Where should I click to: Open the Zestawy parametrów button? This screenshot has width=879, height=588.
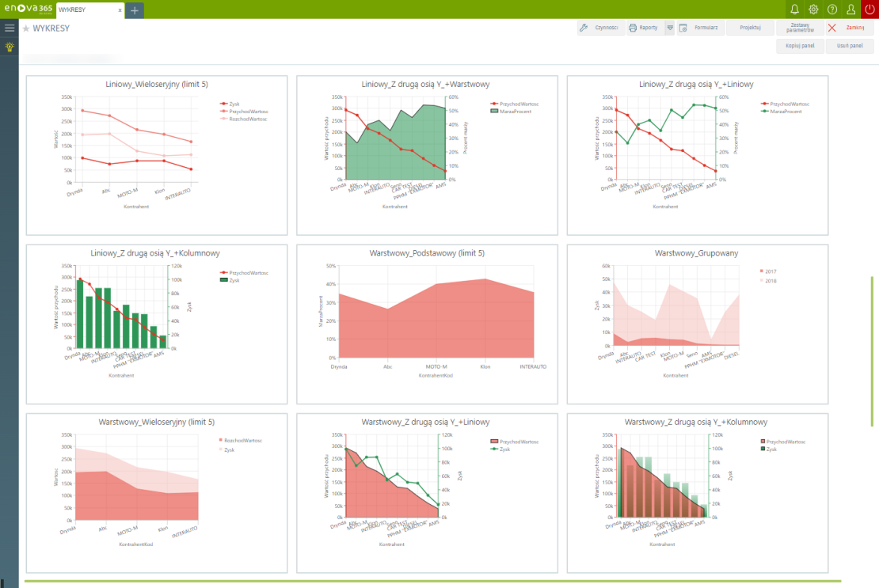click(800, 28)
